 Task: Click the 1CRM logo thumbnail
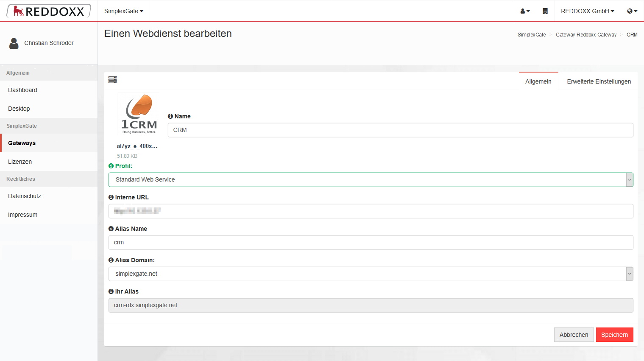point(139,114)
